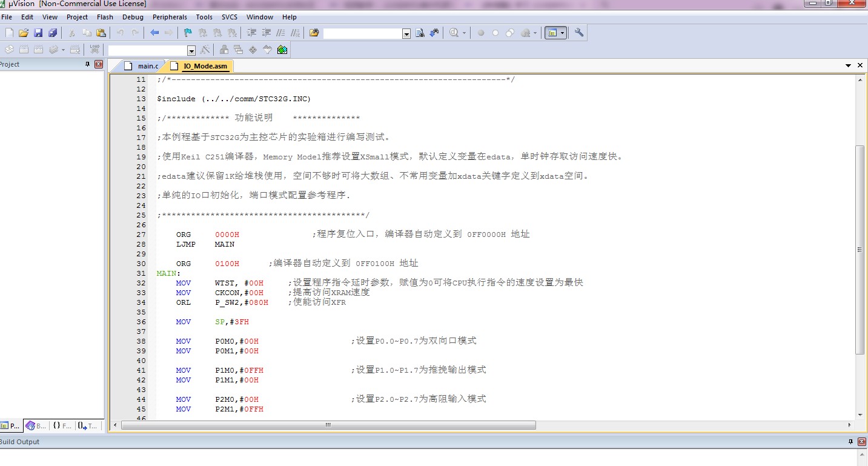The height and width of the screenshot is (466, 868).
Task: Pin the Build Output panel with pushpin
Action: pos(851,442)
